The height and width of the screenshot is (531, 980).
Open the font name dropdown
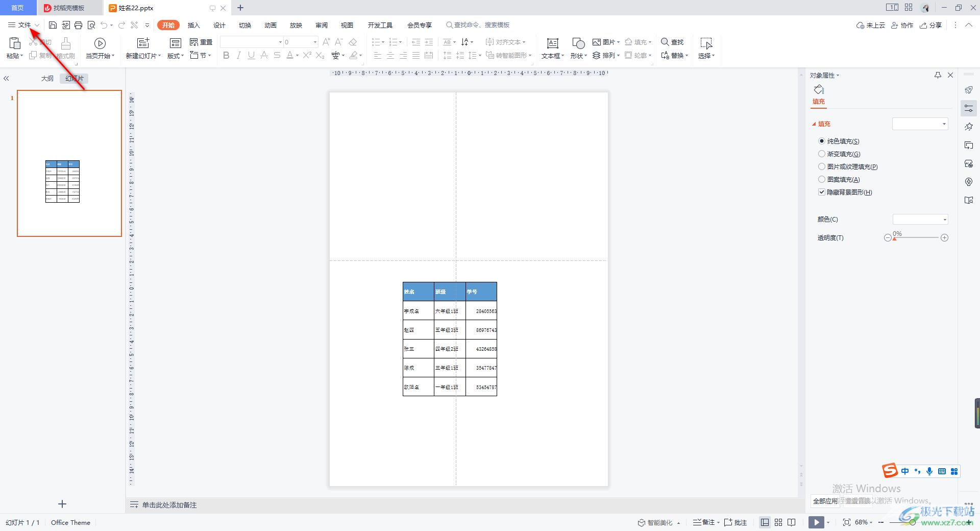pyautogui.click(x=280, y=42)
